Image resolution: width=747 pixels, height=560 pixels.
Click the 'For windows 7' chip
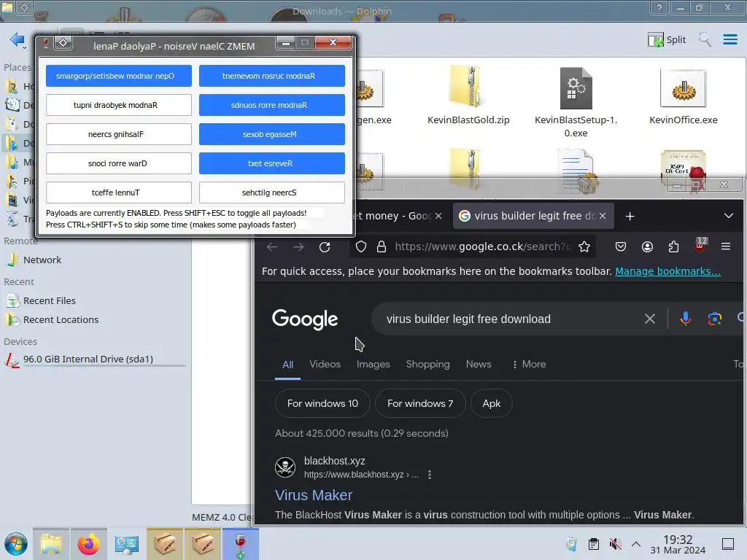(420, 403)
